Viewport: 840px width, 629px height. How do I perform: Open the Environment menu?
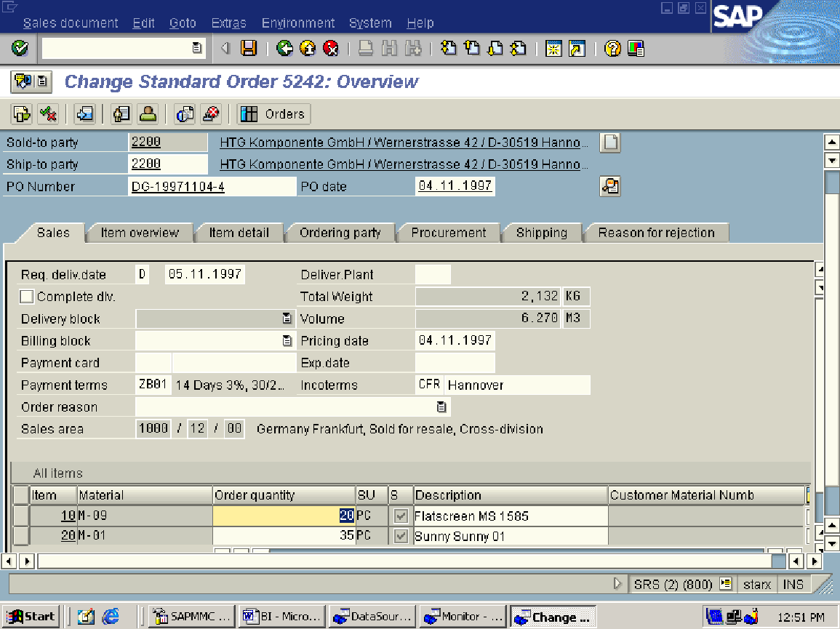(x=298, y=23)
